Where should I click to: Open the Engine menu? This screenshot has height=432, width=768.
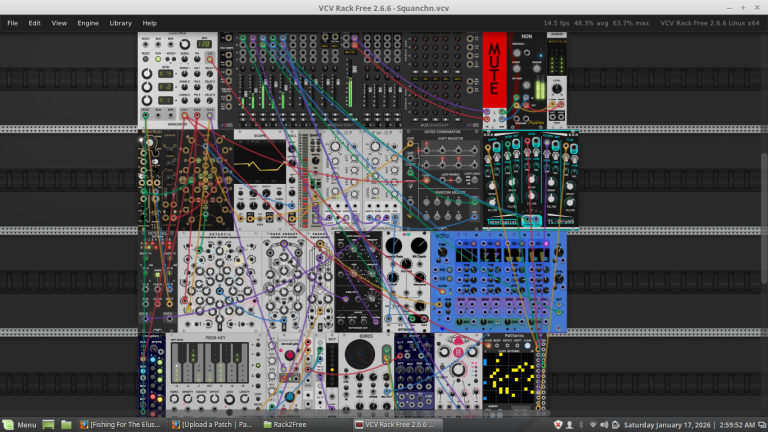[88, 23]
